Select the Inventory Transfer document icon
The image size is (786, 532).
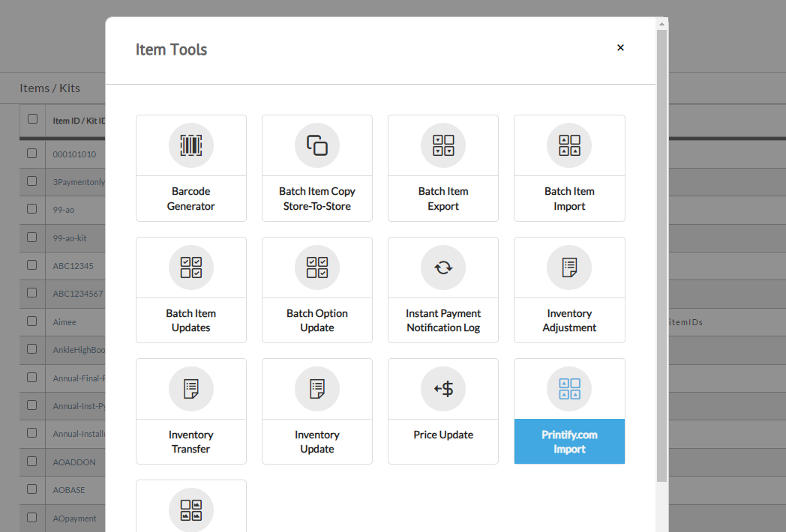click(191, 389)
